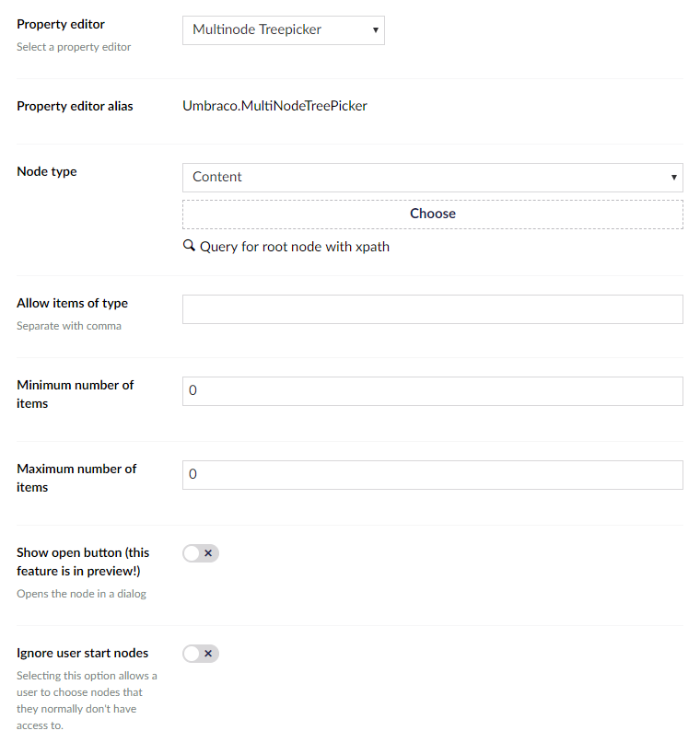Image resolution: width=700 pixels, height=754 pixels.
Task: Click the Node type label
Action: click(47, 171)
